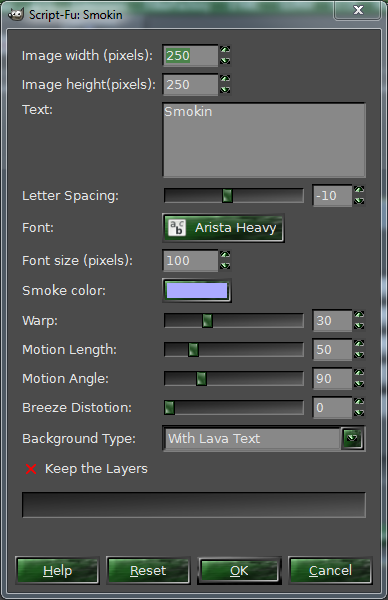388x600 pixels.
Task: Decrease Breeze Distotion with down arrow
Action: click(359, 413)
